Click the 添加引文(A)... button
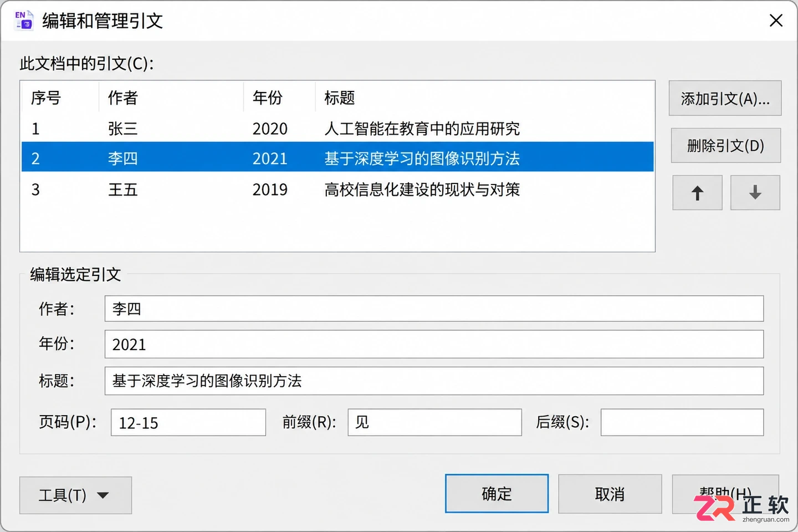 tap(725, 99)
